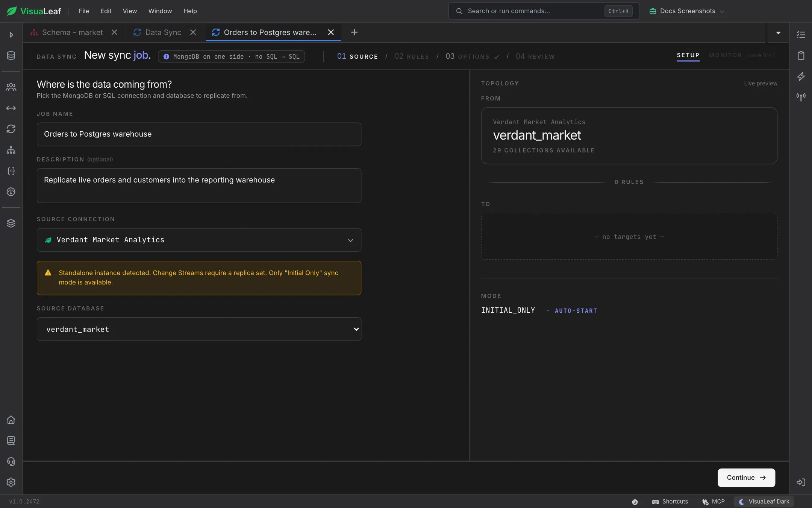The width and height of the screenshot is (812, 508).
Task: Open the Window menu
Action: pos(160,11)
